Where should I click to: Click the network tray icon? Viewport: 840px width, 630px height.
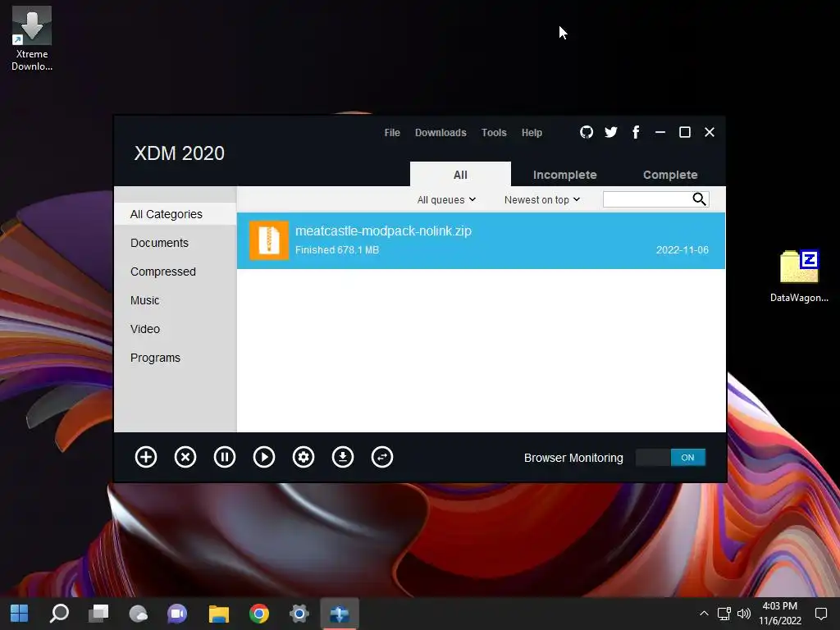coord(724,614)
